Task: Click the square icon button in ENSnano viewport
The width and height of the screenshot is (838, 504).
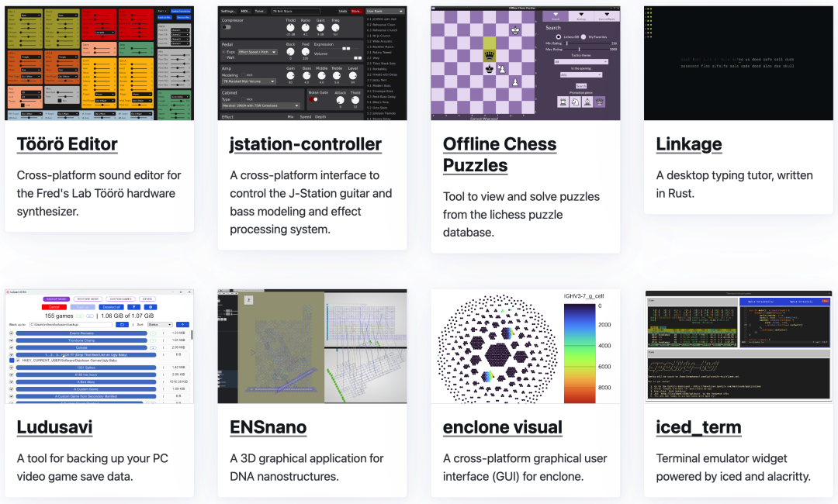Action: coord(248,300)
